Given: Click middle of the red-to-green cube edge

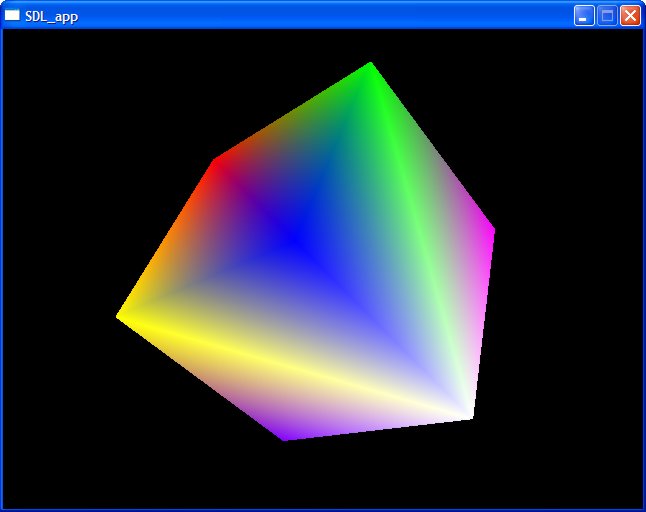Looking at the screenshot, I should tap(293, 112).
